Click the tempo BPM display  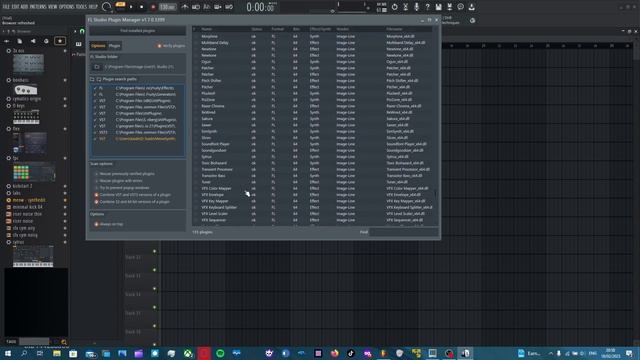pos(167,7)
